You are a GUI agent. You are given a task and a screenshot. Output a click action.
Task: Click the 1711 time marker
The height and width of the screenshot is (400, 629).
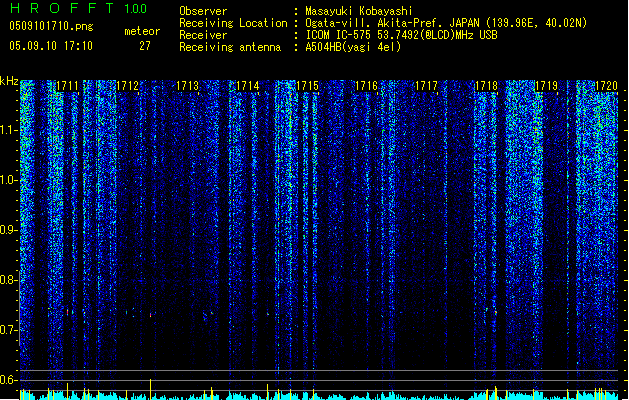67,86
